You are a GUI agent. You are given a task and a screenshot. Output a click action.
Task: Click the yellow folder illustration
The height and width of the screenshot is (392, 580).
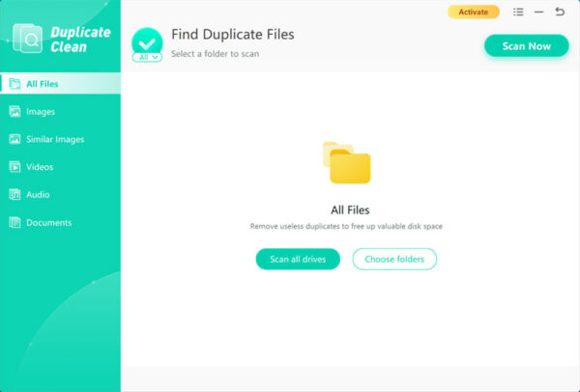[x=347, y=162]
